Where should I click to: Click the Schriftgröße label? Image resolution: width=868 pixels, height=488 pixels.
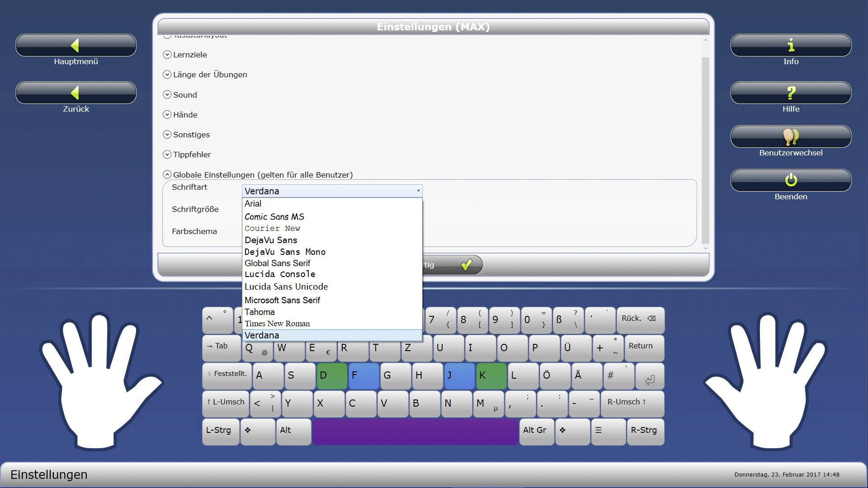point(195,209)
